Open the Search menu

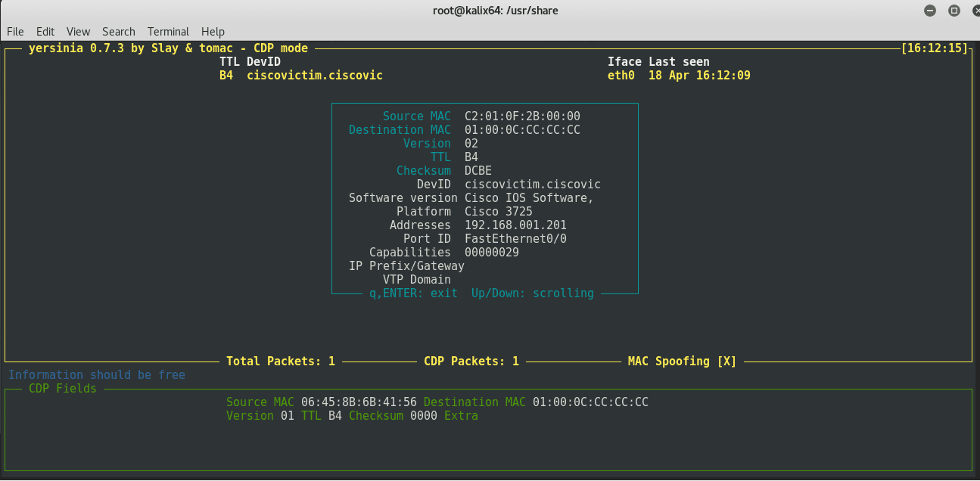tap(119, 32)
